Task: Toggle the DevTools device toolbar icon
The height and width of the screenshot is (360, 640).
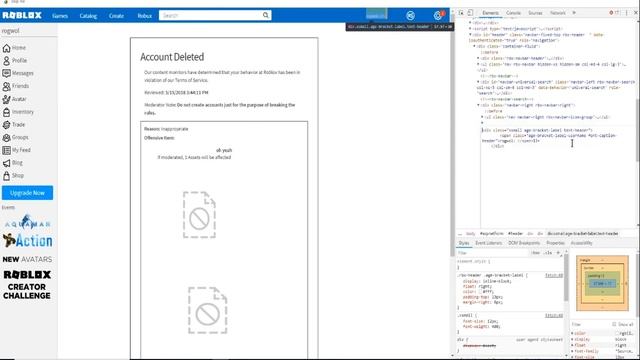Action: (470, 13)
